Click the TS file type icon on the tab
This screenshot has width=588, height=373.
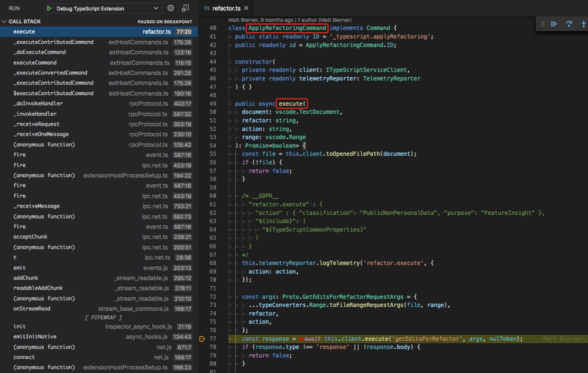pyautogui.click(x=206, y=8)
